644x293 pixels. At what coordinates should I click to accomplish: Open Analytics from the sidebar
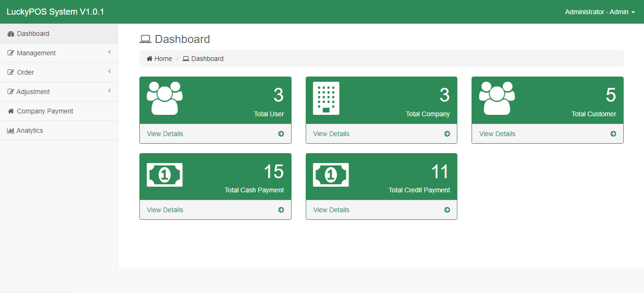(59, 130)
